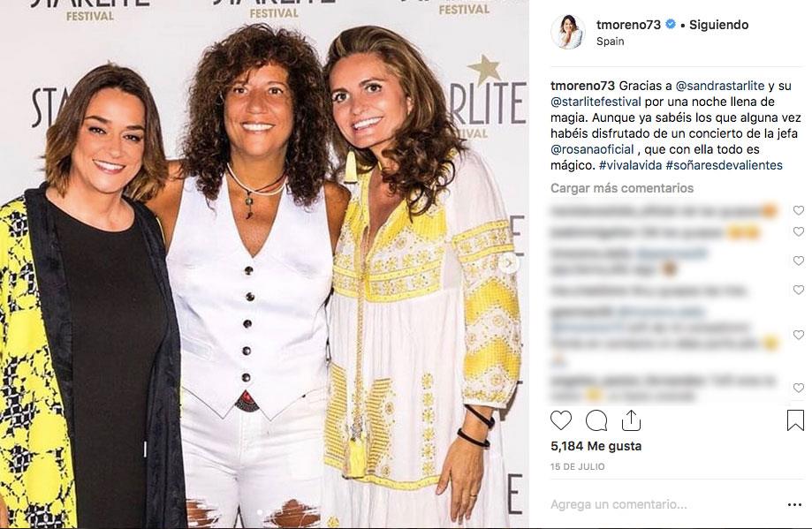Like the first comment with its heart
Image resolution: width=812 pixels, height=529 pixels.
click(798, 211)
